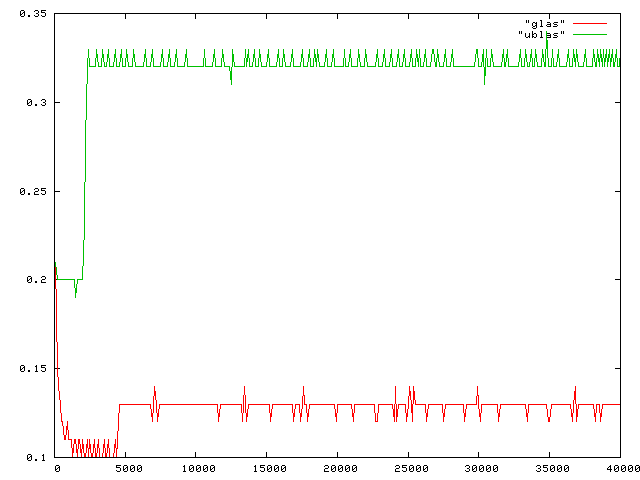This screenshot has height=480, width=640.
Task: Click the 15000 x-axis tick label
Action: point(268,469)
